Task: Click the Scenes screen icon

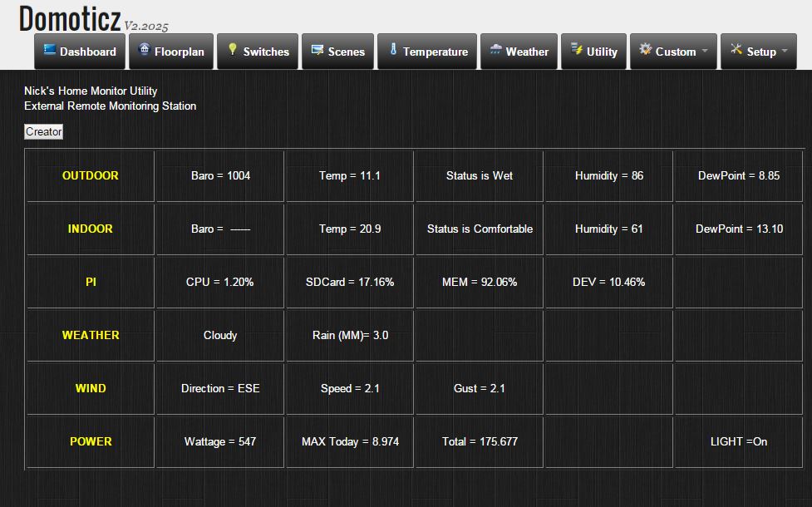Action: click(317, 50)
